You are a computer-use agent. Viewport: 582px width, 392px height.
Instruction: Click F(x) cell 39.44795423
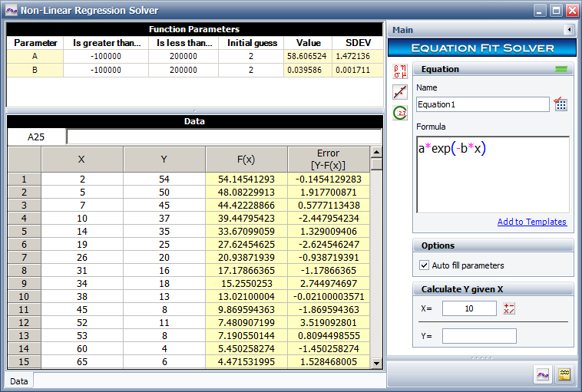(x=246, y=219)
